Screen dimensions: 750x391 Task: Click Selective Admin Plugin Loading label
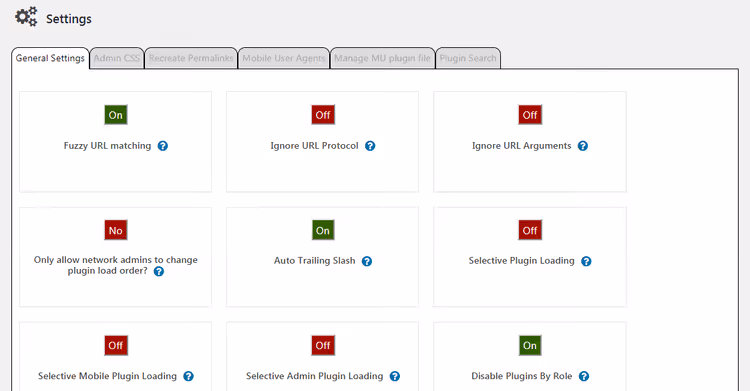(314, 376)
